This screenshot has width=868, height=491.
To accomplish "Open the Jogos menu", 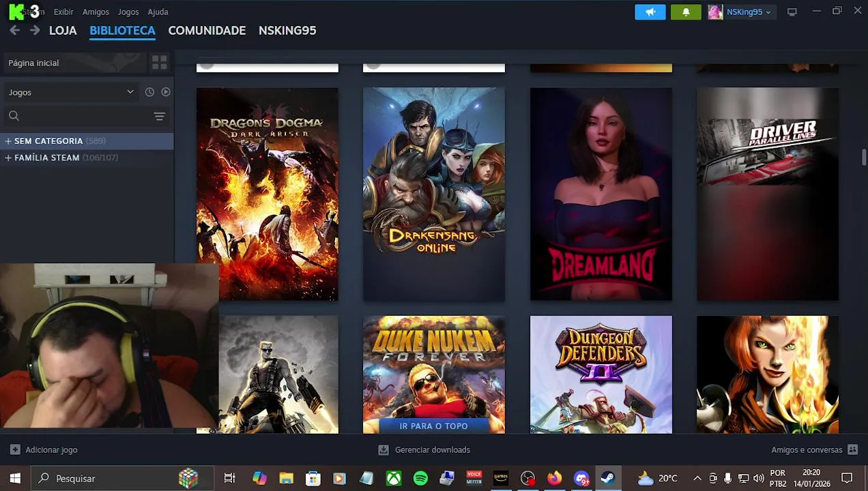I will [128, 12].
